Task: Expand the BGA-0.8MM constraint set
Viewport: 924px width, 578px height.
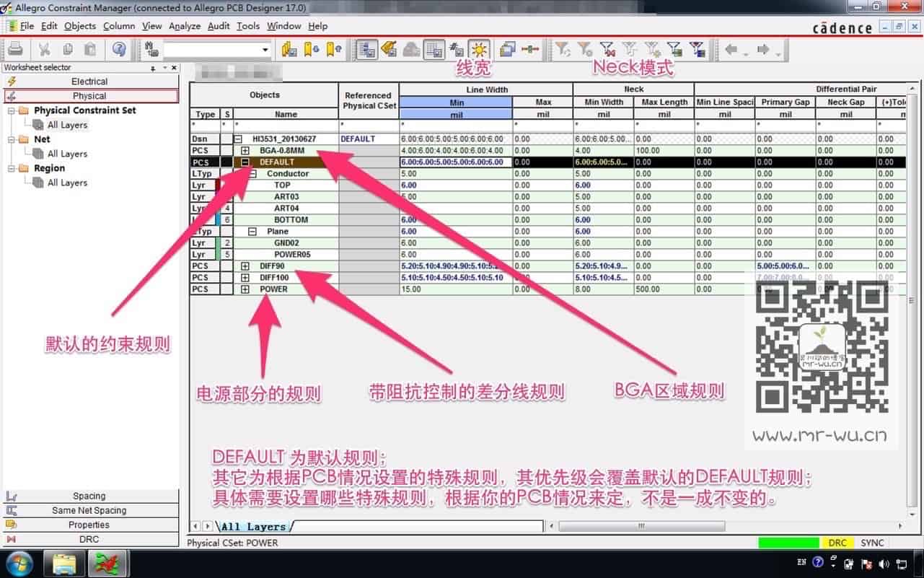Action: [x=245, y=150]
